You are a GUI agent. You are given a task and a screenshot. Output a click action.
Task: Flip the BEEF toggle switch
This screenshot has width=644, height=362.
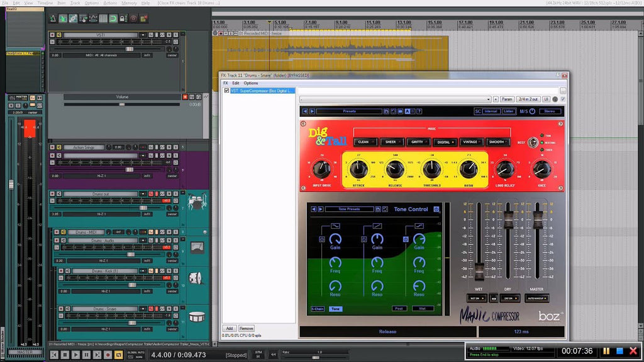pos(533,143)
